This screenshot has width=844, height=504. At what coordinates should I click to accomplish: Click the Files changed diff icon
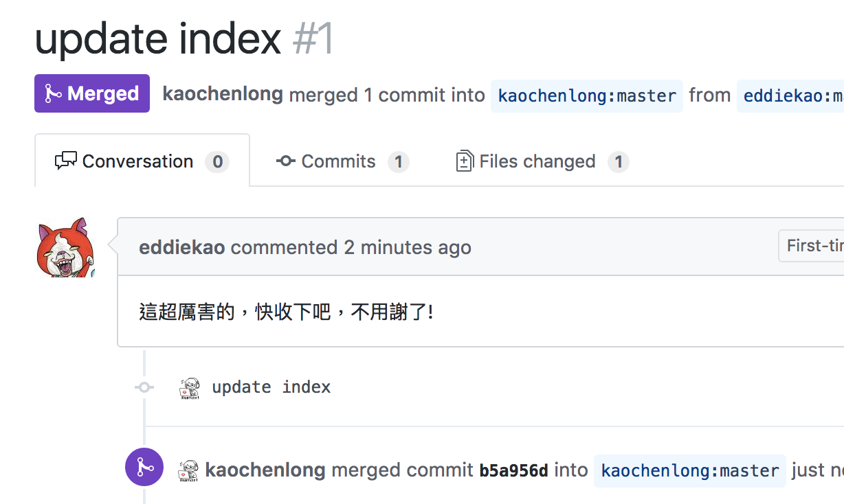465,161
